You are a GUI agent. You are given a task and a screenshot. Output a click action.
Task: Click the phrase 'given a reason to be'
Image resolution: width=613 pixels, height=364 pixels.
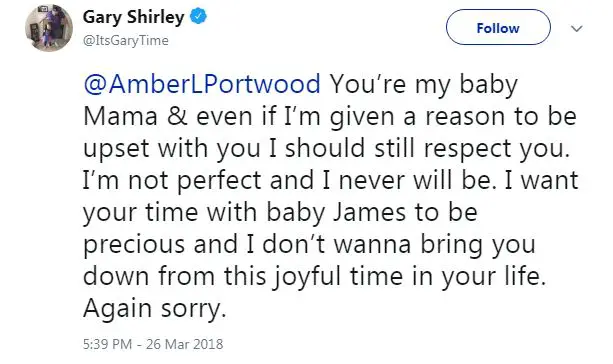point(453,117)
